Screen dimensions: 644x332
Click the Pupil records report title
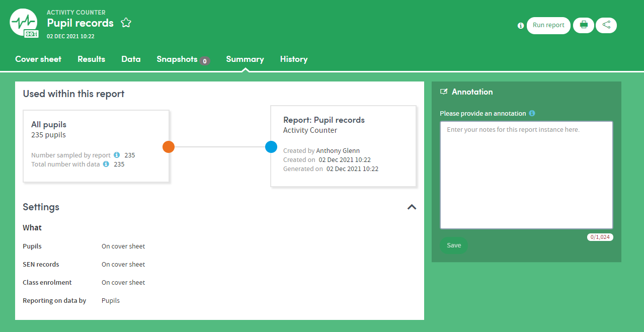tap(80, 23)
